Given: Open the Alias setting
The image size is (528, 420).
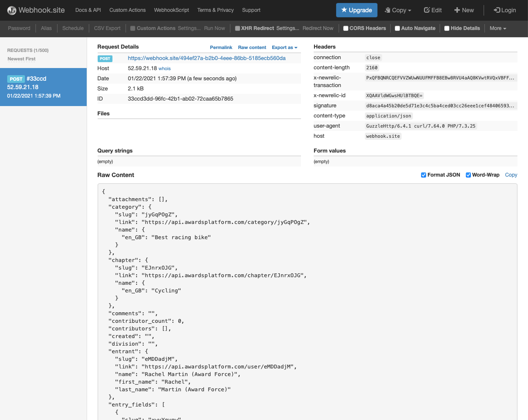Looking at the screenshot, I should tap(46, 28).
